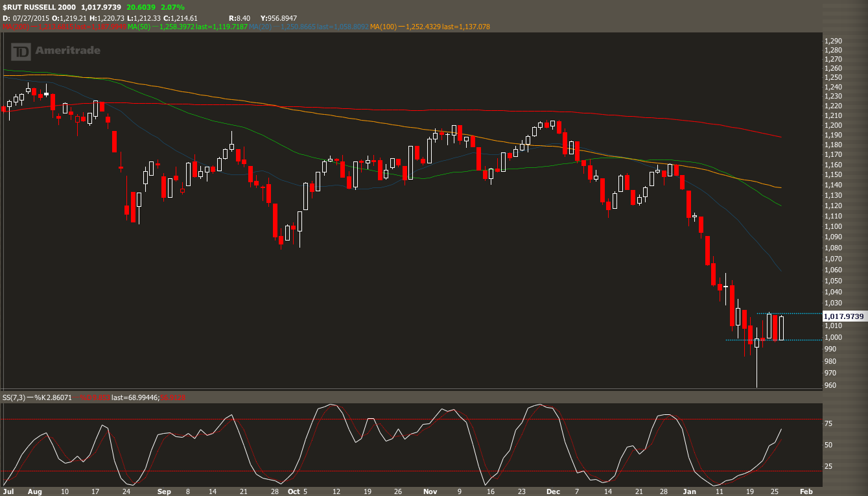
Task: Click the stochastic last=68.99446 value
Action: click(x=135, y=397)
